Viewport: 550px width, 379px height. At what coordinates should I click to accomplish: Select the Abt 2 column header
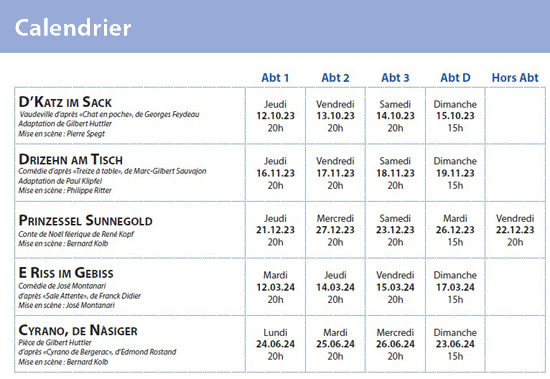tap(335, 78)
